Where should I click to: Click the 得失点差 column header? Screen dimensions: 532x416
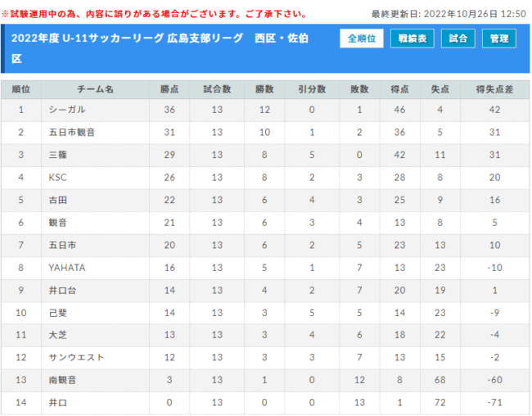point(494,89)
